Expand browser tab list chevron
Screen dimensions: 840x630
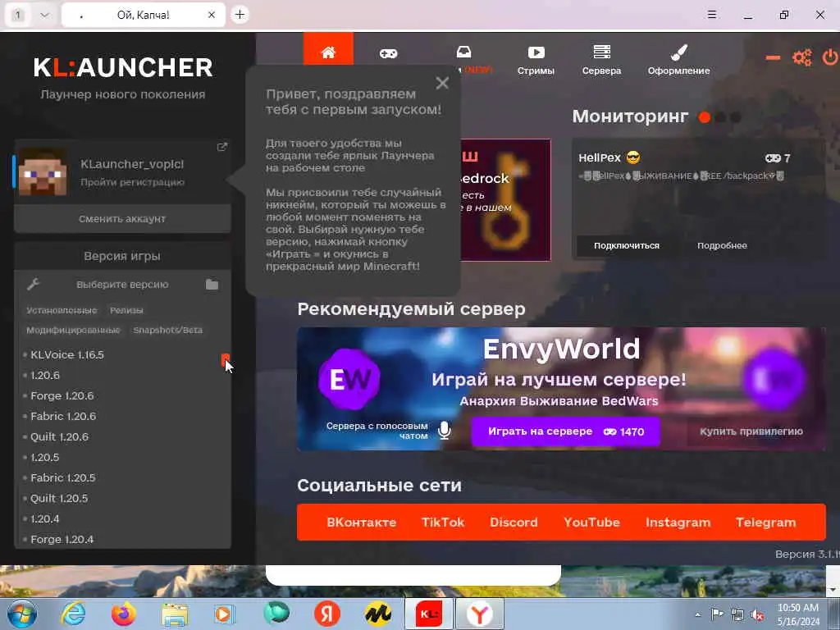click(44, 15)
